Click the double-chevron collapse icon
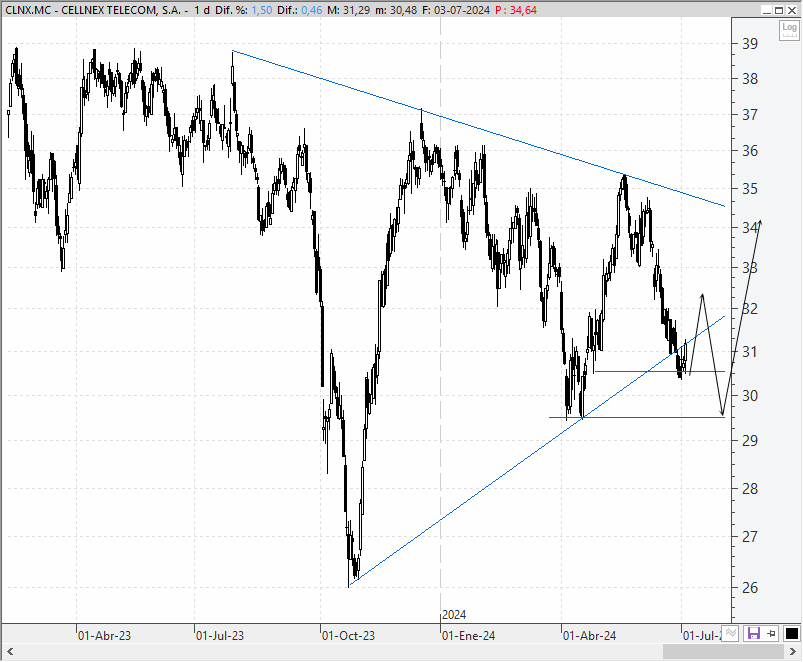Image resolution: width=803 pixels, height=662 pixels. coord(731,633)
